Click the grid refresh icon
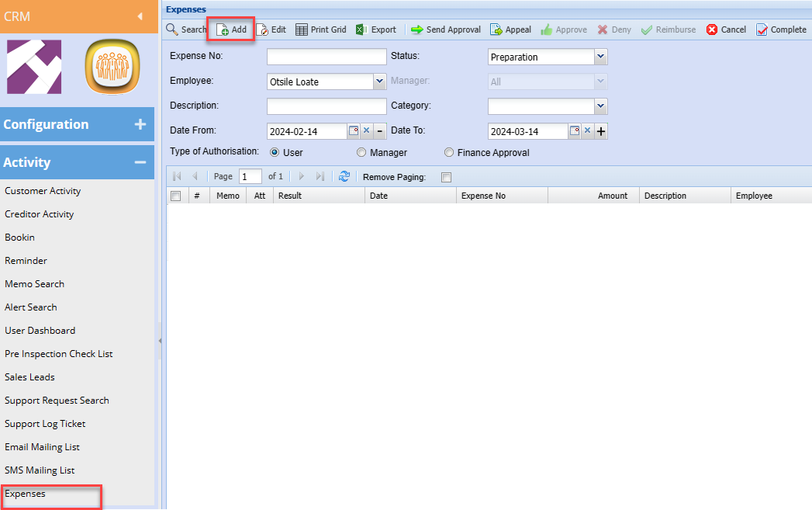This screenshot has height=510, width=812. coord(344,177)
